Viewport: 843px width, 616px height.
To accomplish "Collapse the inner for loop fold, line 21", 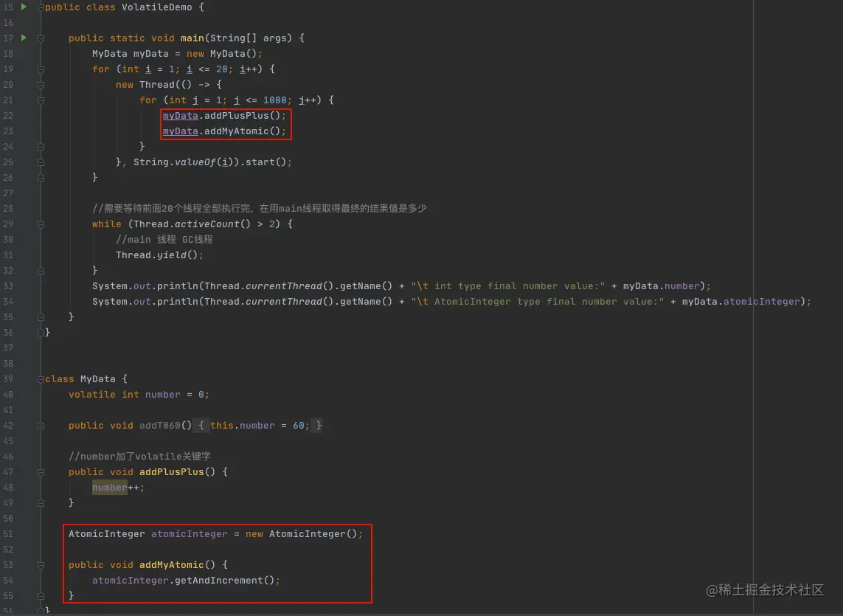I will click(x=41, y=100).
